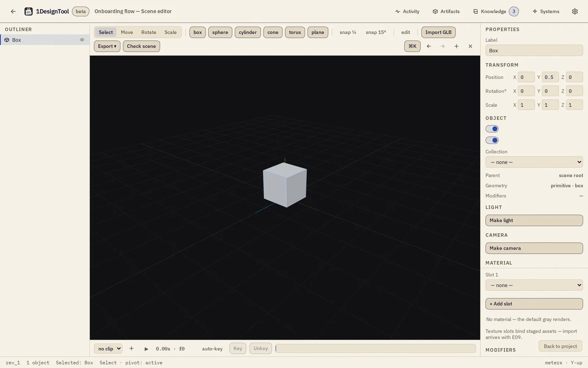
Task: Add a cone primitive
Action: click(273, 32)
